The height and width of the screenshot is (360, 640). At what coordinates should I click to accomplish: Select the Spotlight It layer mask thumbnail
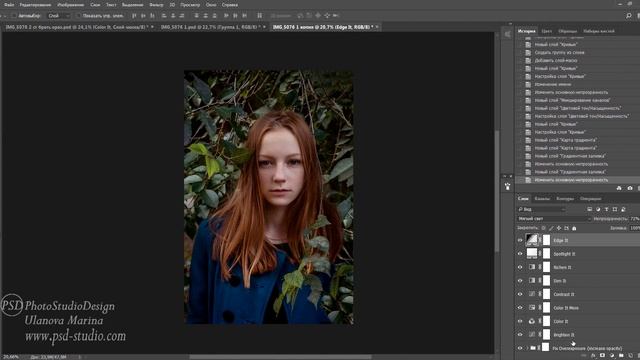[x=547, y=254]
